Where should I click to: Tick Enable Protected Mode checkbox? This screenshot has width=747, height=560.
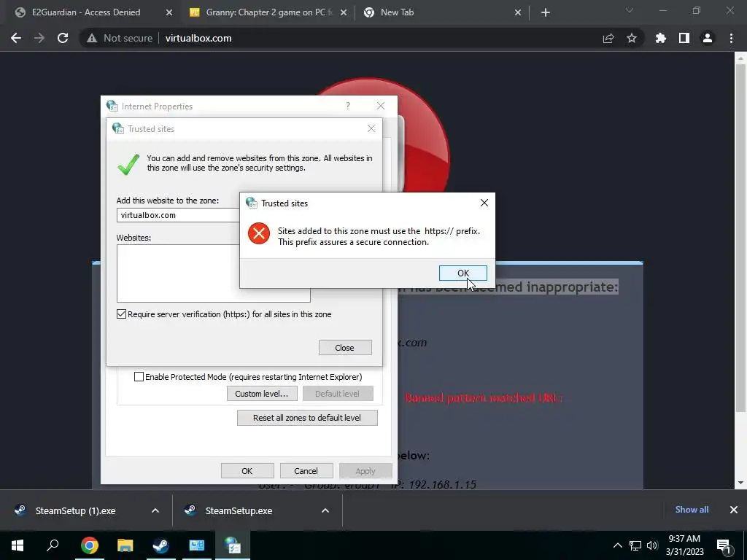pos(139,377)
